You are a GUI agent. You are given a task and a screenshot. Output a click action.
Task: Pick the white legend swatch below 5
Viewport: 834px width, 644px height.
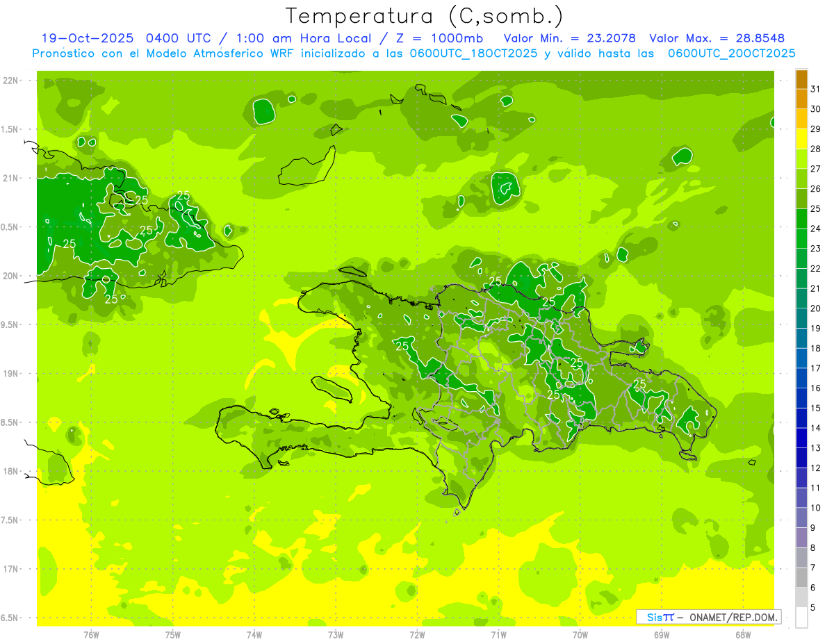[801, 618]
